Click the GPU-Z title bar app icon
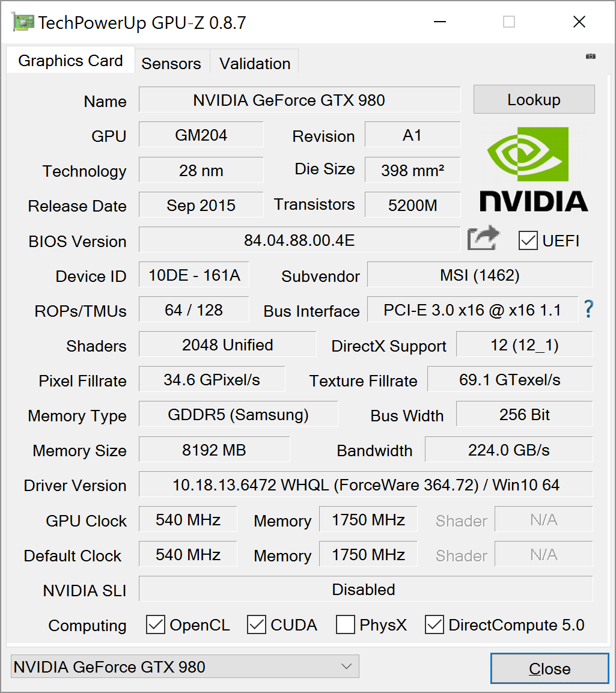The image size is (616, 693). [x=23, y=22]
